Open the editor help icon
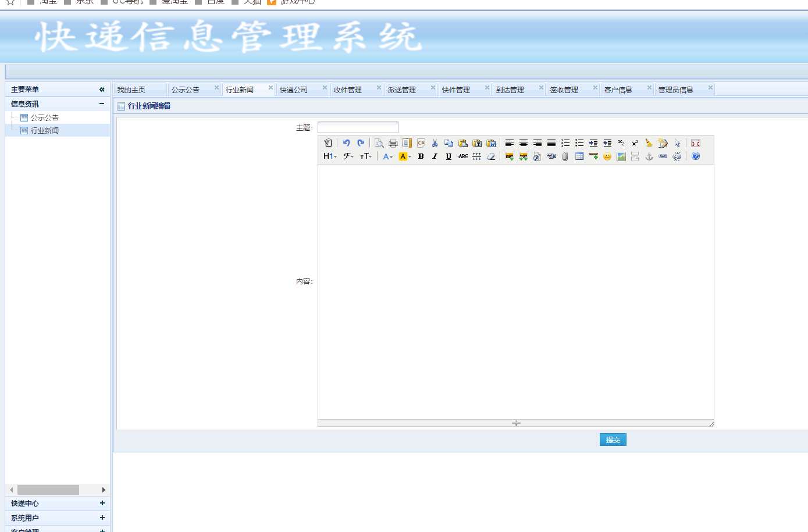Viewport: 808px width, 532px height. click(x=696, y=156)
